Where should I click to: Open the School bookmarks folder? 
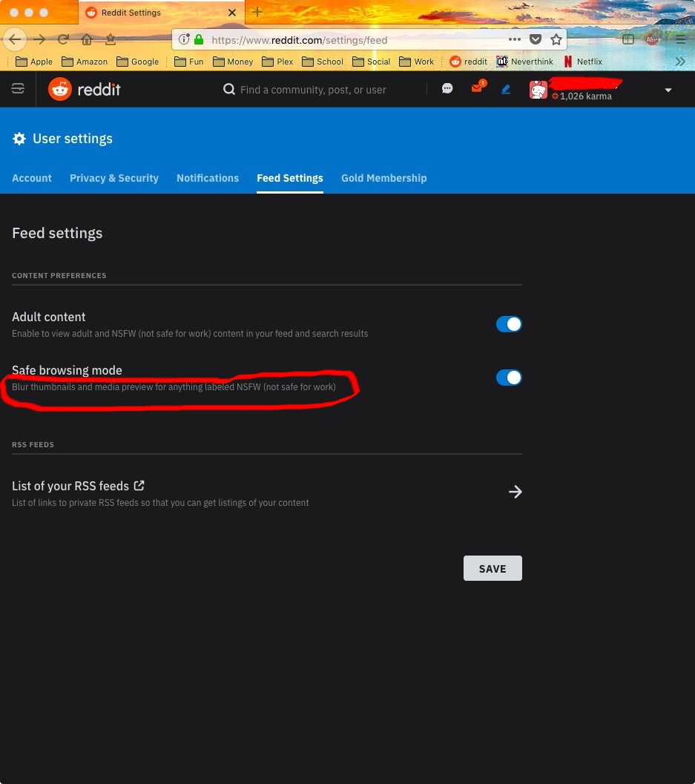pyautogui.click(x=323, y=62)
